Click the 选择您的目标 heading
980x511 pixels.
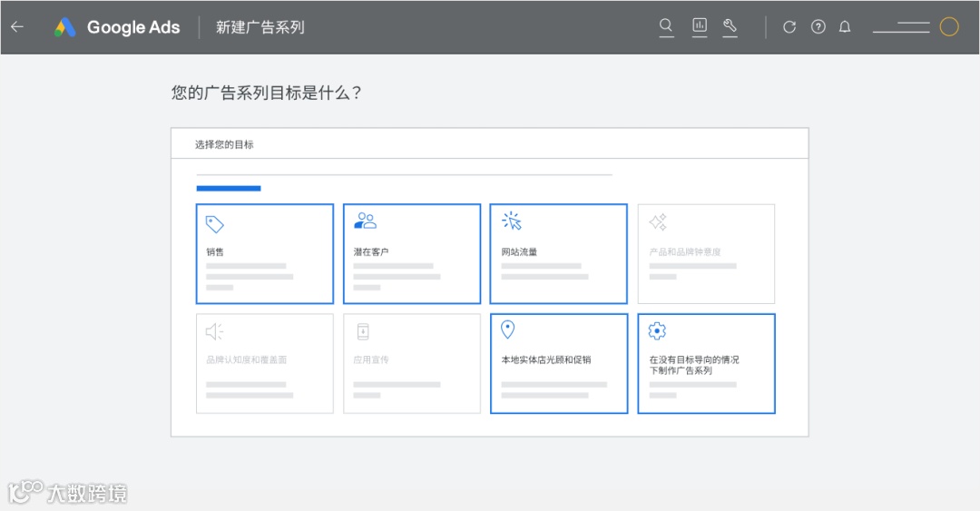tap(224, 144)
